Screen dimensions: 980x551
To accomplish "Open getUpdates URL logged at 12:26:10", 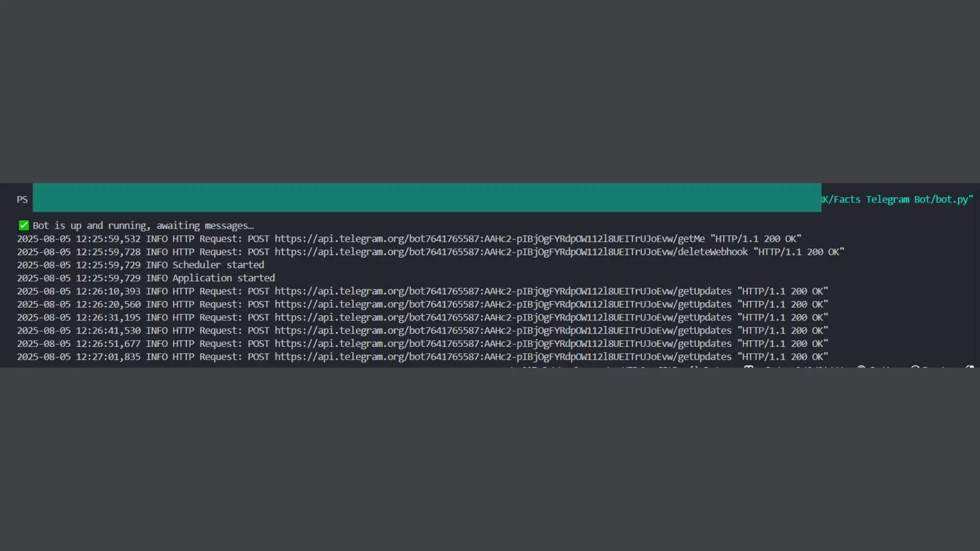I will (x=503, y=291).
